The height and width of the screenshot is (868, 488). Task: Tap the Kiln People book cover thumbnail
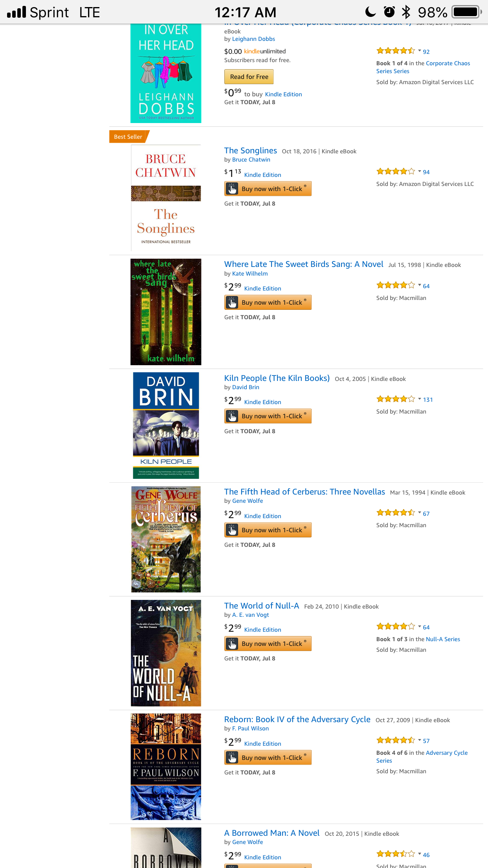[166, 425]
